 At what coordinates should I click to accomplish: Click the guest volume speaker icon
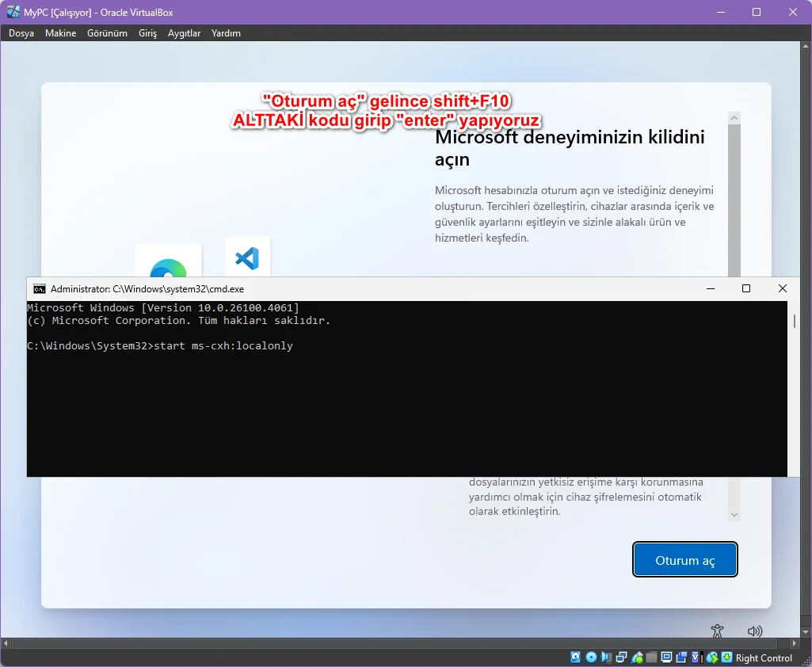[x=755, y=631]
